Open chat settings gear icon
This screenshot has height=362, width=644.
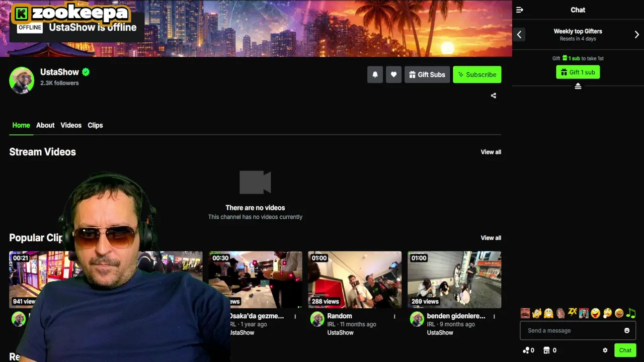[605, 350]
